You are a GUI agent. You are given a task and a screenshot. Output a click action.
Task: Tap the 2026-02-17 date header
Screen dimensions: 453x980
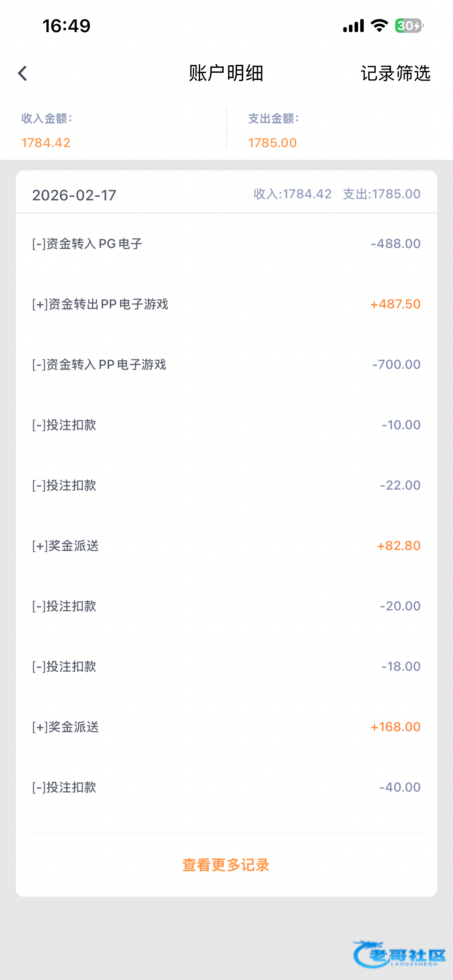coord(74,195)
